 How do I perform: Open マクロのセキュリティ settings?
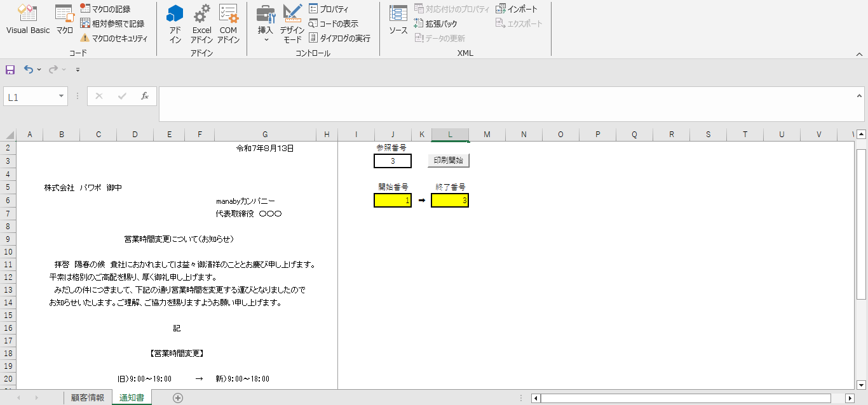[114, 38]
